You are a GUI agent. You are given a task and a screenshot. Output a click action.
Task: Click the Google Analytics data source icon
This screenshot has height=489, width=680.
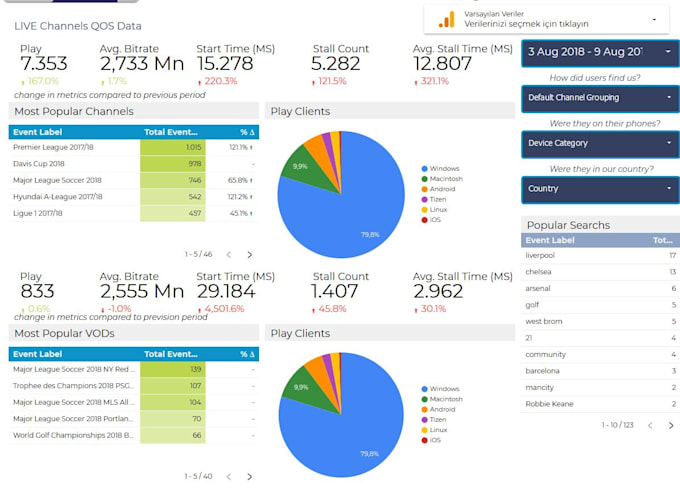pos(447,19)
